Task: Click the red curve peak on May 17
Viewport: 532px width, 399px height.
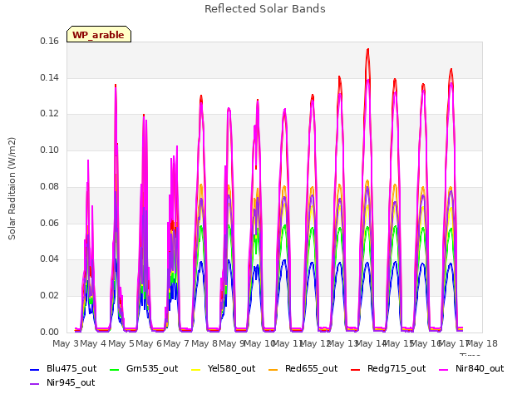Action: click(x=451, y=70)
